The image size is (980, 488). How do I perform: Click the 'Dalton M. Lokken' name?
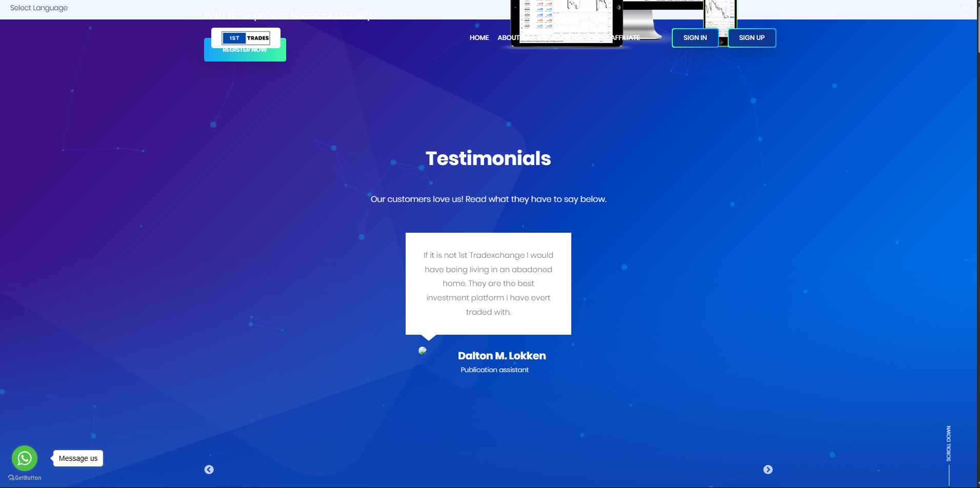502,356
